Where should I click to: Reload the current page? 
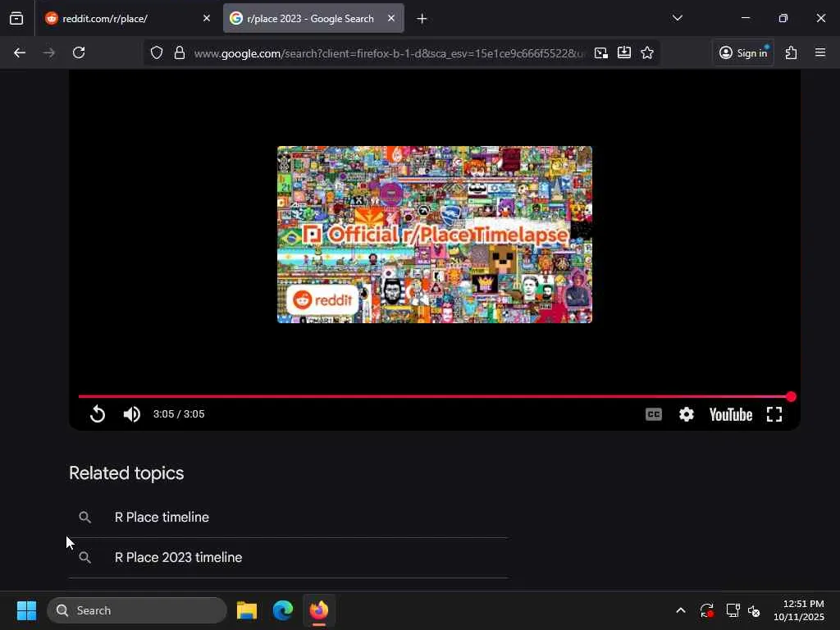coord(79,52)
